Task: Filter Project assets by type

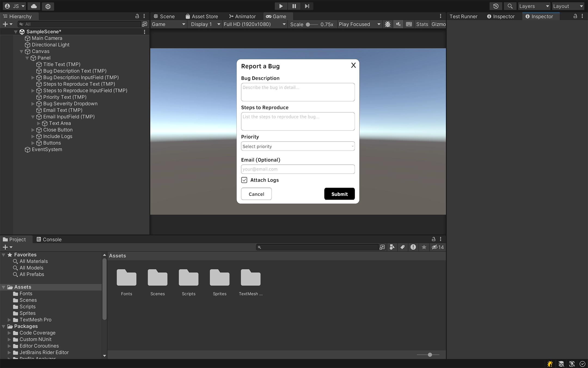Action: coord(392,247)
